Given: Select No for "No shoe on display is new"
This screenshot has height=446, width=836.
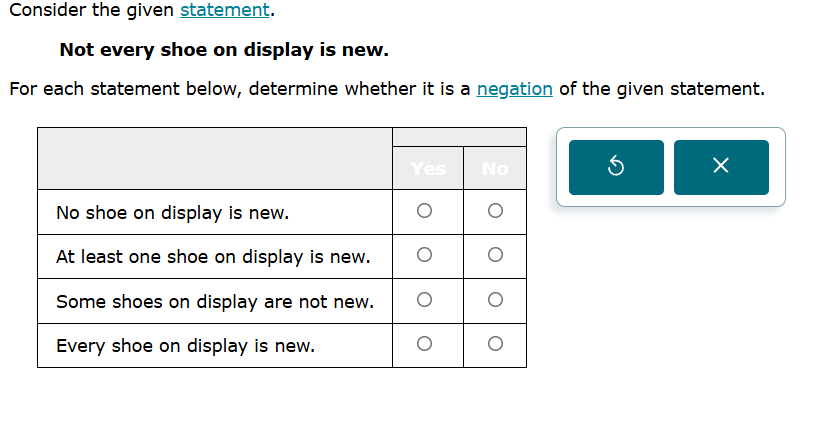Looking at the screenshot, I should (495, 212).
